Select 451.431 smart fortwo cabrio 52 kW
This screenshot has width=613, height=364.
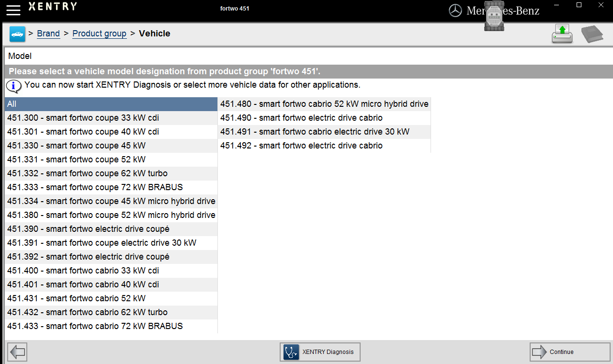point(111,298)
